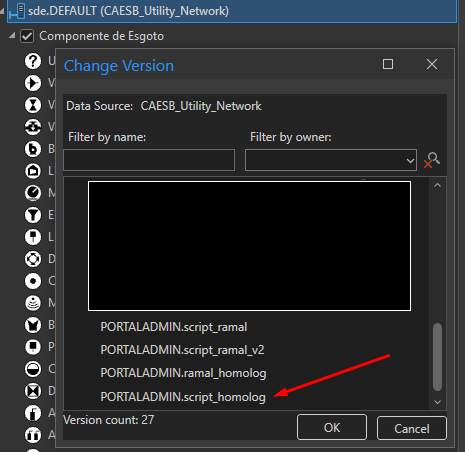Click the clear filter magnifier icon

coord(432,160)
